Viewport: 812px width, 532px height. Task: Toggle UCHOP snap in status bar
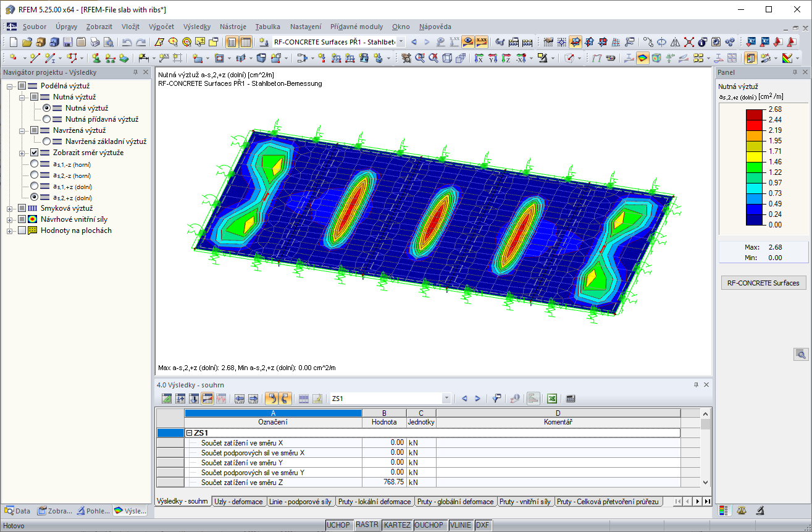tap(338, 525)
